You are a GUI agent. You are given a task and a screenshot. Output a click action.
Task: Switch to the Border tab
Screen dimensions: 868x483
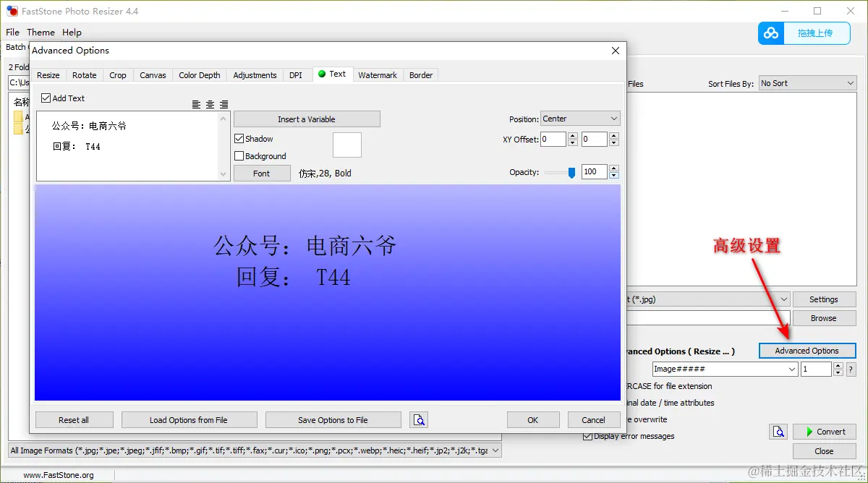coord(421,75)
